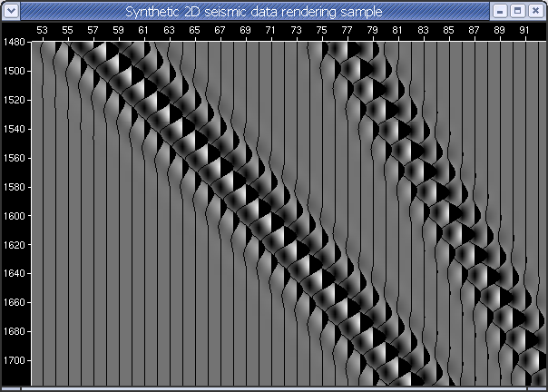Click time label 1700 on left axis
Viewport: 548px width, 392px height.
point(15,360)
